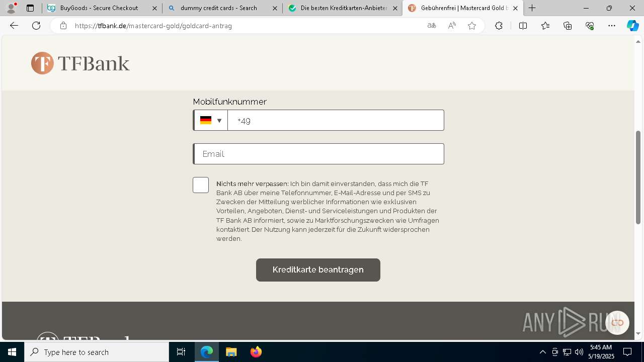The height and width of the screenshot is (362, 644).
Task: Open the Extensions puzzle icon
Action: coord(499,26)
